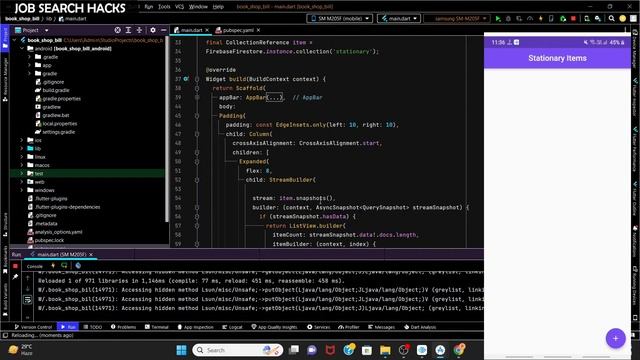Open Flutter DevTools blue icon beside Console

[78, 266]
